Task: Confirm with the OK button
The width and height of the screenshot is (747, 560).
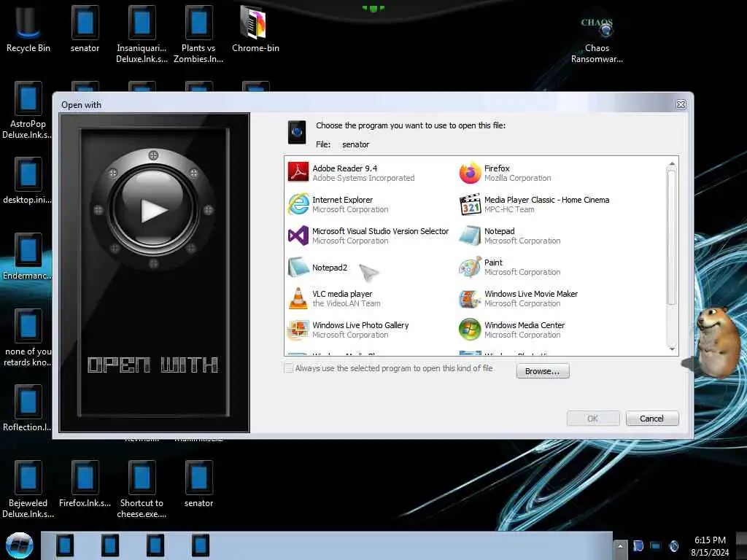Action: pos(592,419)
